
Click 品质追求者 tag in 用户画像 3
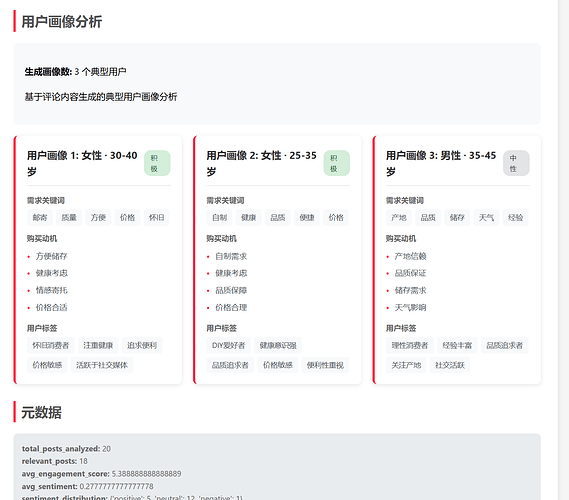[504, 345]
